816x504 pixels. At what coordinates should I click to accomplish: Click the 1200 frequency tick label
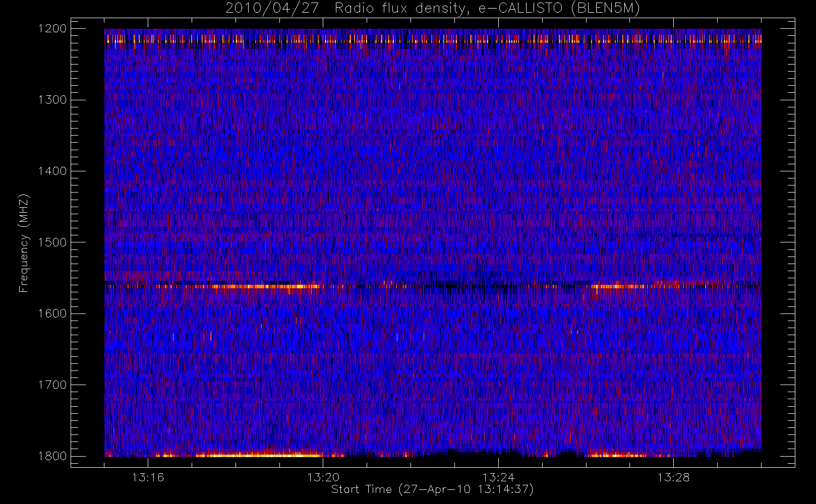coord(52,29)
